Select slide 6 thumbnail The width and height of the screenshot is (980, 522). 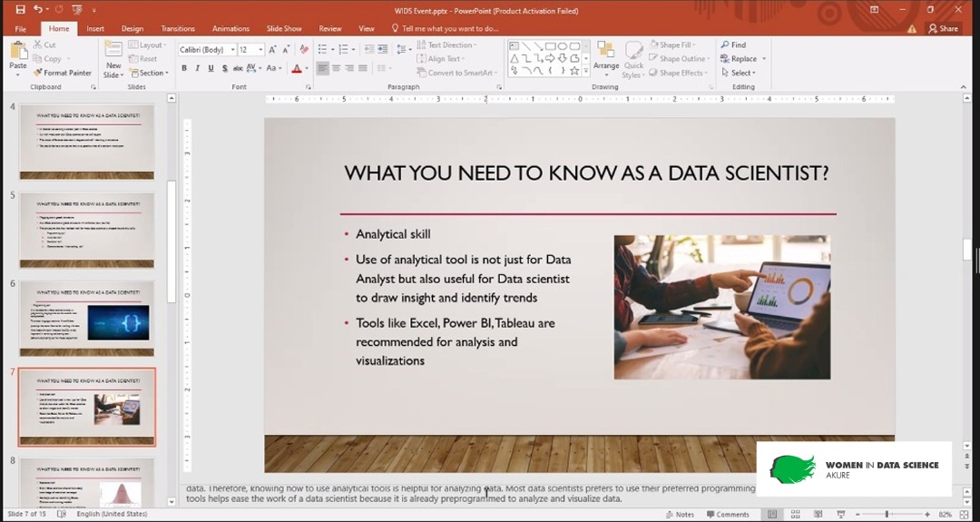(87, 318)
